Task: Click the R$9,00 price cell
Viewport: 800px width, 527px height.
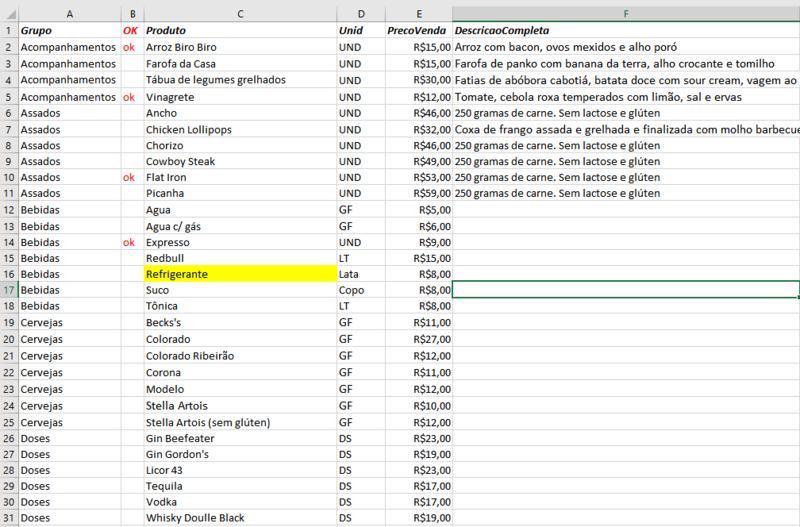Action: 419,242
